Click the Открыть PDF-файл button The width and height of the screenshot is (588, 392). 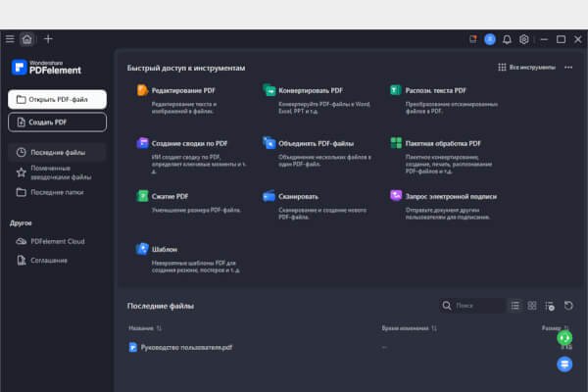click(x=57, y=99)
